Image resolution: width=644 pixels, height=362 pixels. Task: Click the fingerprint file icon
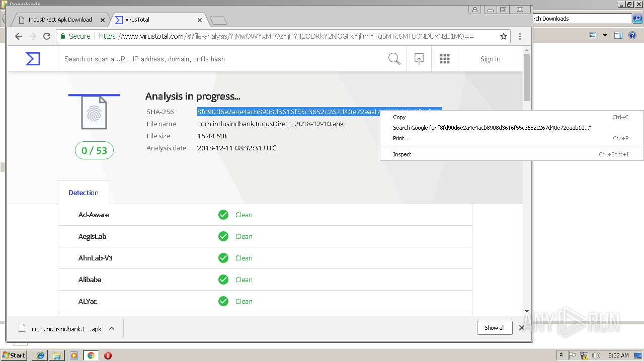tap(94, 112)
